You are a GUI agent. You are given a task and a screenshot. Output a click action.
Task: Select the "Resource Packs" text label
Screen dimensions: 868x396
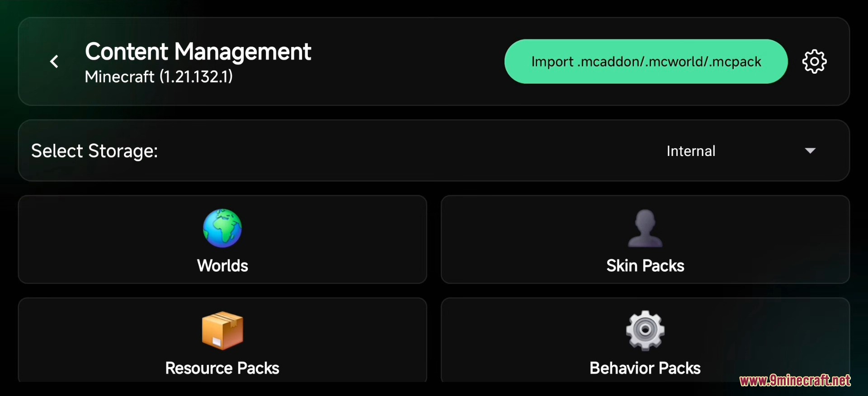(x=222, y=368)
